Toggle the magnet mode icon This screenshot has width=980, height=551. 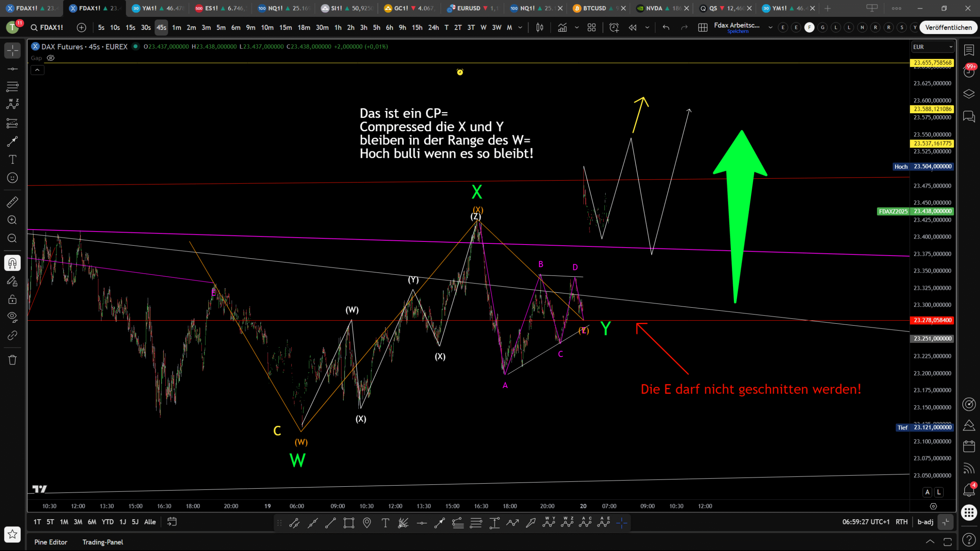(x=12, y=263)
